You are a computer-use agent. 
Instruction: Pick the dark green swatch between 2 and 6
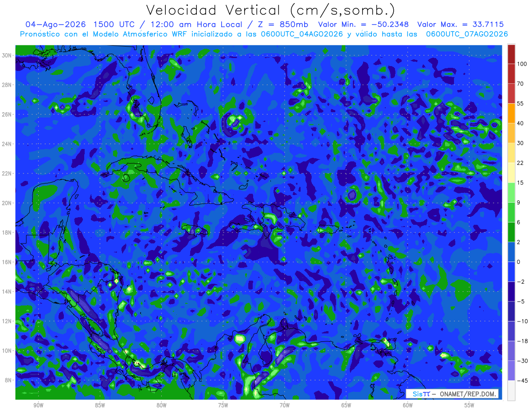point(511,232)
